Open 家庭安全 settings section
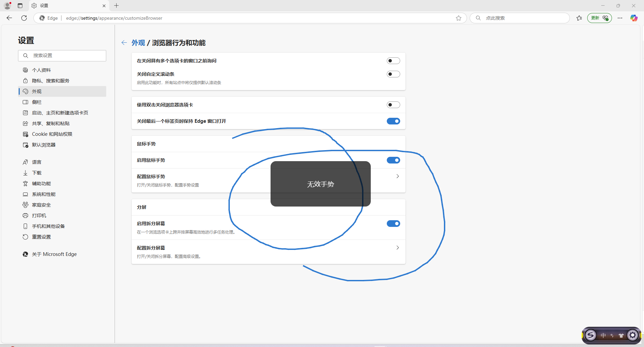 (62, 205)
